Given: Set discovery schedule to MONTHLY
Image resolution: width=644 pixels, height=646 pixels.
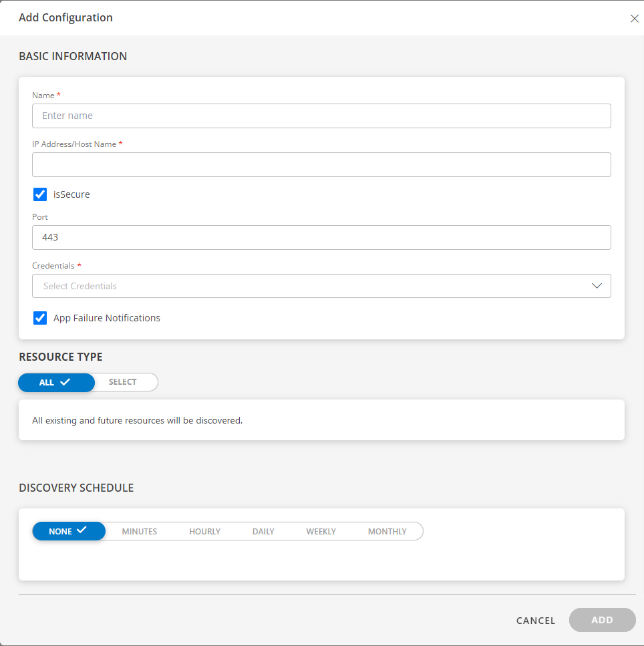Looking at the screenshot, I should pyautogui.click(x=387, y=532).
